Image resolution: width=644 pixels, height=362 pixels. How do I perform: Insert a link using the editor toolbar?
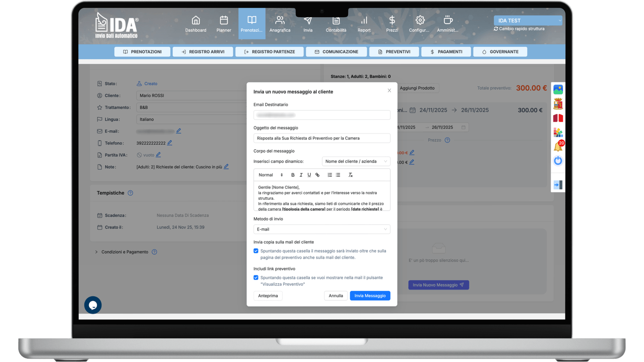click(x=318, y=175)
